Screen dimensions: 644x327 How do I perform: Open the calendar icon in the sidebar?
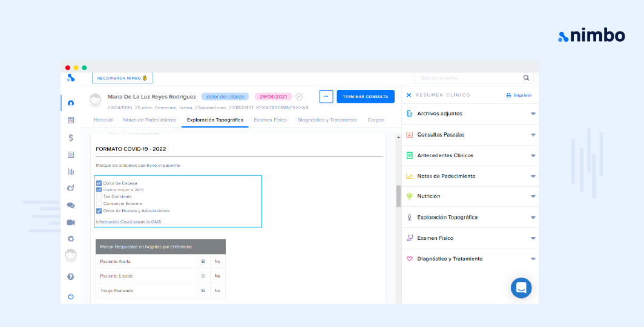[x=71, y=120]
